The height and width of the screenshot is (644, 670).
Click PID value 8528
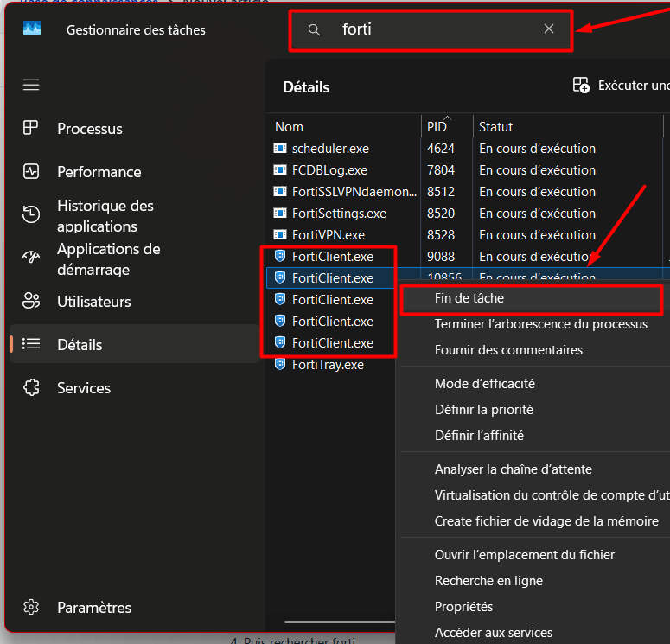tap(441, 235)
